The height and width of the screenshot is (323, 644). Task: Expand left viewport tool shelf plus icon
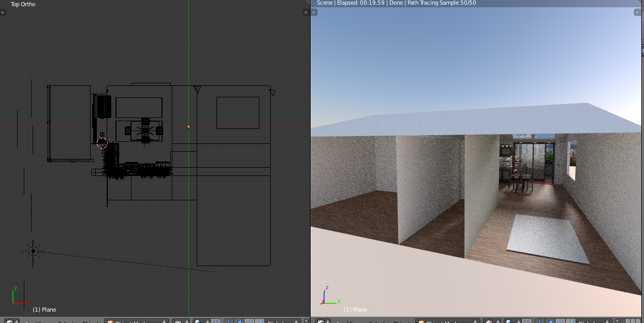[x=3, y=12]
